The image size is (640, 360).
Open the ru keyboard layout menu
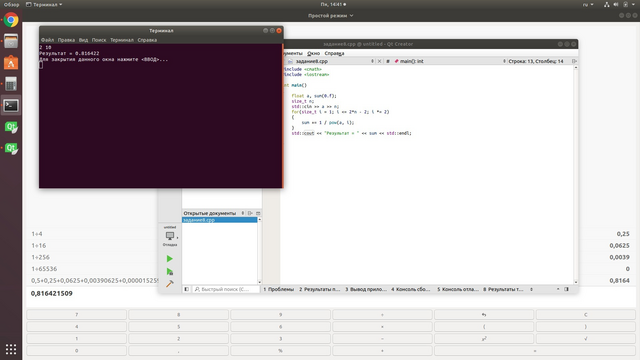588,4
